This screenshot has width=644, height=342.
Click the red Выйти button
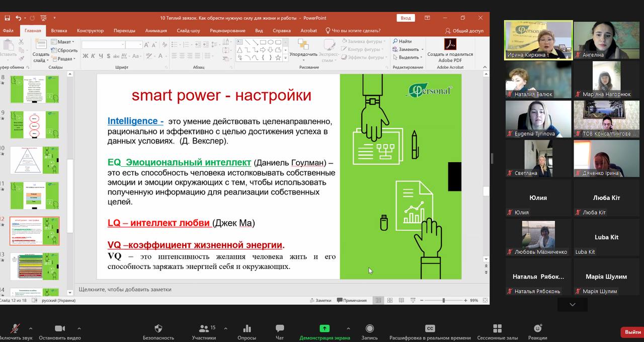(632, 332)
